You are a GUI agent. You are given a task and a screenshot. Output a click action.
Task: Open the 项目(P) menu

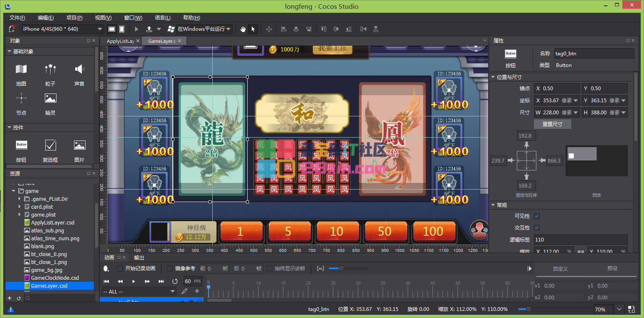[74, 18]
